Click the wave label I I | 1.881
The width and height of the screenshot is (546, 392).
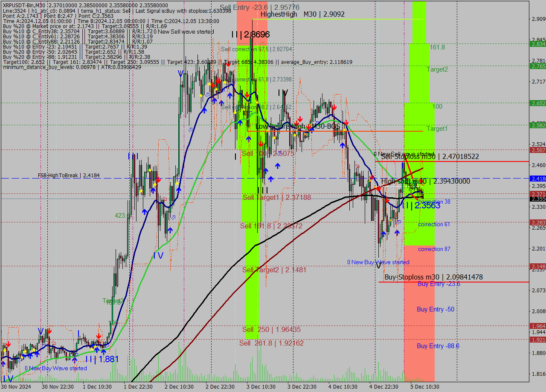click(x=102, y=359)
